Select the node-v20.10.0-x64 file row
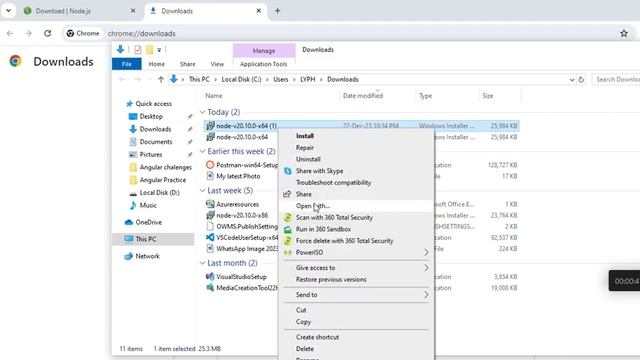The width and height of the screenshot is (640, 360). (x=242, y=137)
